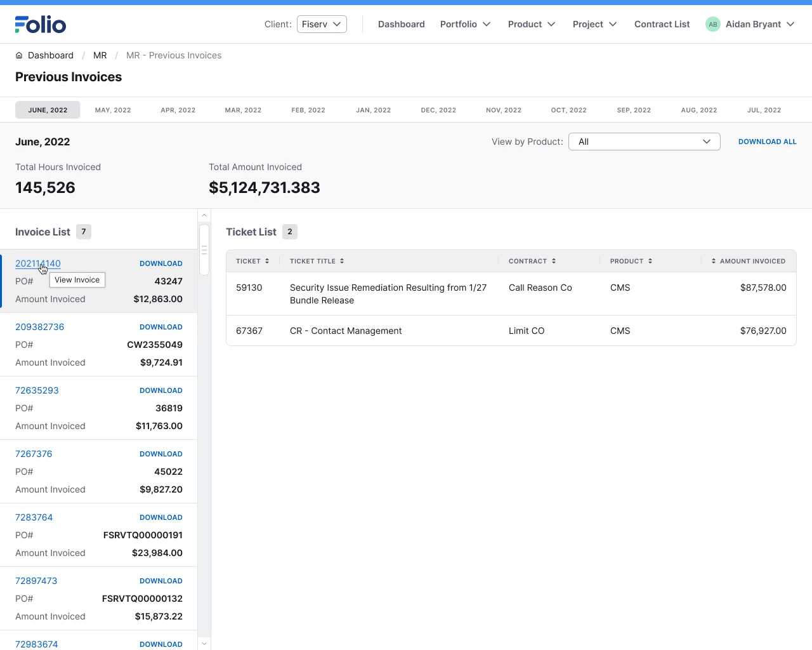812x650 pixels.
Task: Open the Client Fiserv dropdown
Action: [x=322, y=24]
